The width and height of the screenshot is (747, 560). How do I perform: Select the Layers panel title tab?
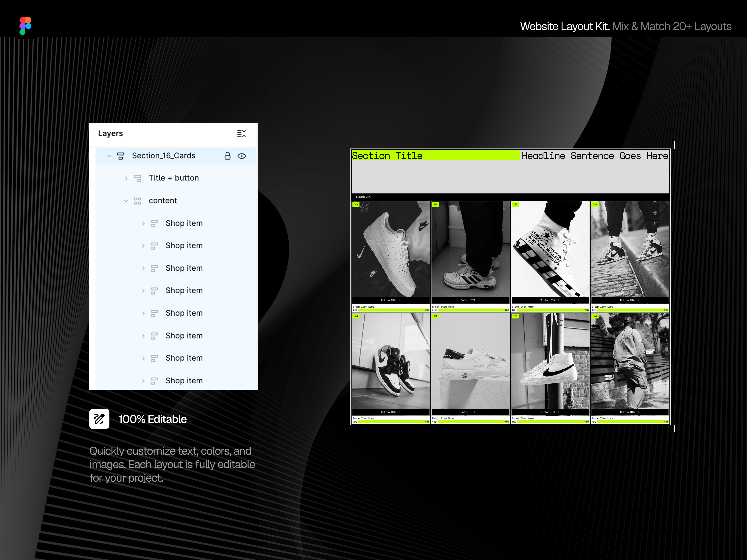coord(110,133)
